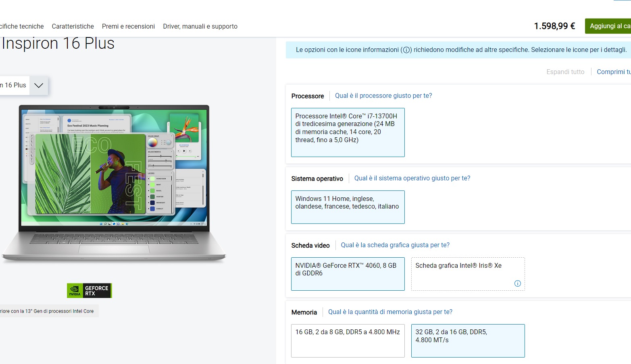
Task: Click the info icon on Intel Iris Xe option
Action: click(x=518, y=283)
